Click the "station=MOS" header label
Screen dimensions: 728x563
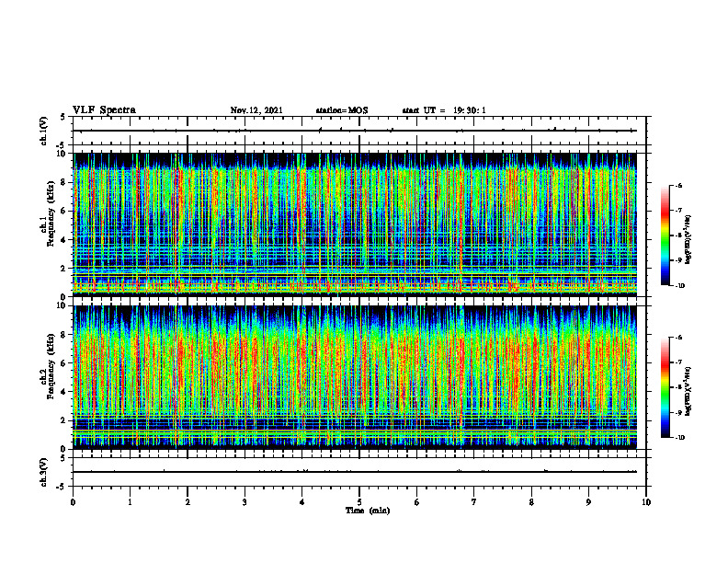click(x=342, y=110)
